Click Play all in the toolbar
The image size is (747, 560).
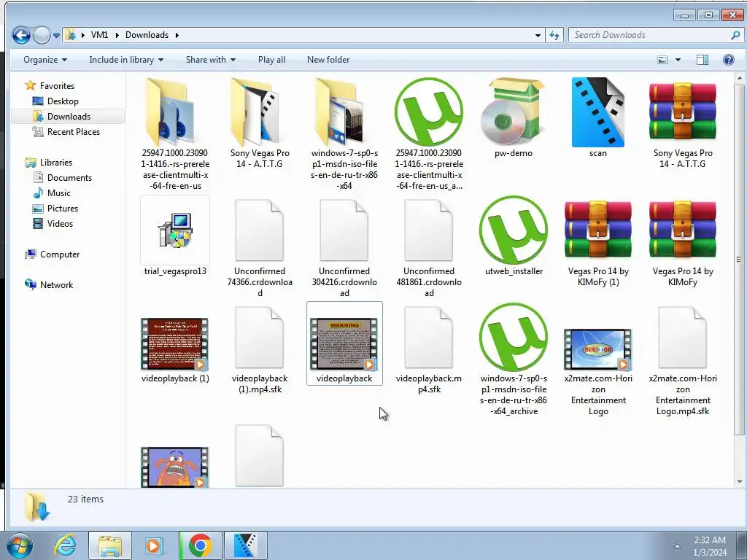[271, 60]
